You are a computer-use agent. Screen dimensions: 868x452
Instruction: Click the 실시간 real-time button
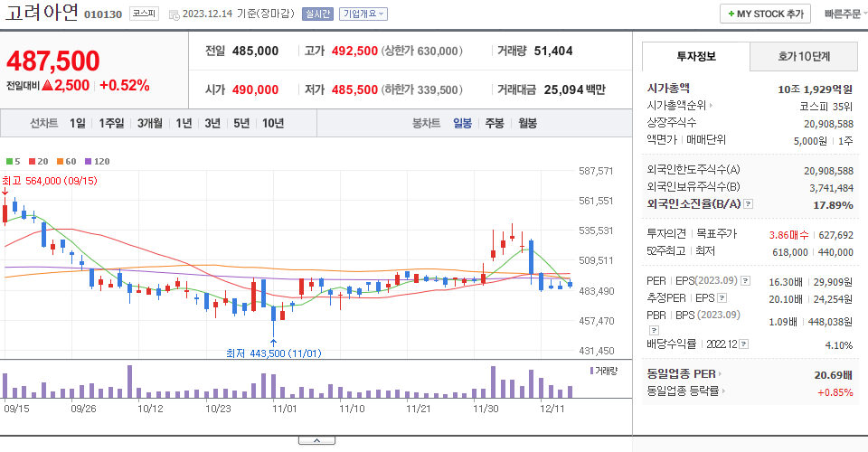click(317, 14)
